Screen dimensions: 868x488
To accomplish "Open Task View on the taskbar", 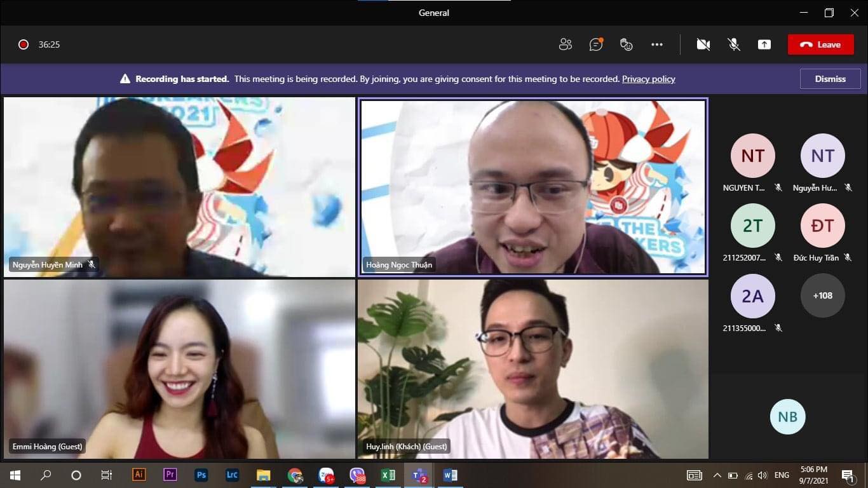I will coord(107,475).
